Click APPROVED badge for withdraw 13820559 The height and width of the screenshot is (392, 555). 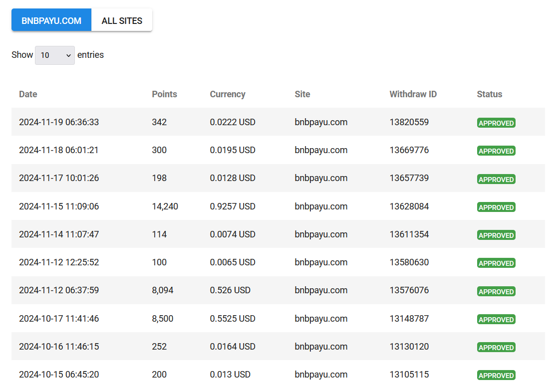pyautogui.click(x=496, y=123)
